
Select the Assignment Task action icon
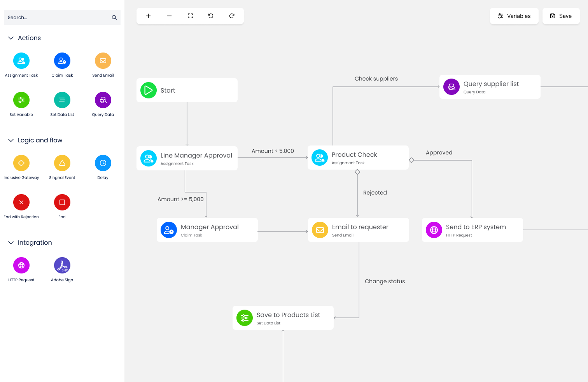click(x=21, y=60)
